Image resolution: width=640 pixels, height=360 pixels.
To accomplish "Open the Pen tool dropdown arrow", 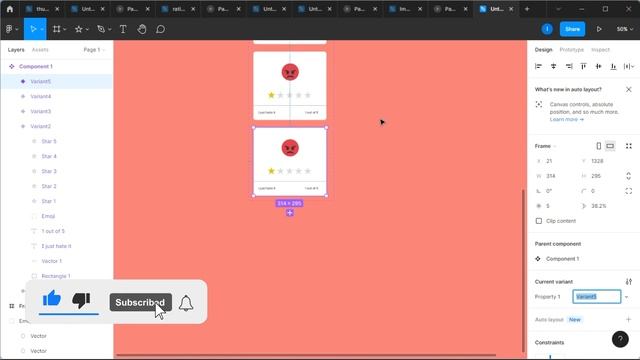I will [x=109, y=29].
